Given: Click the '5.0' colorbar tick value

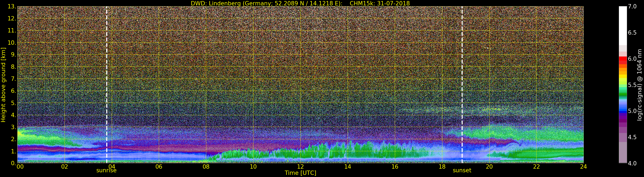Looking at the screenshot, I should 632,111.
